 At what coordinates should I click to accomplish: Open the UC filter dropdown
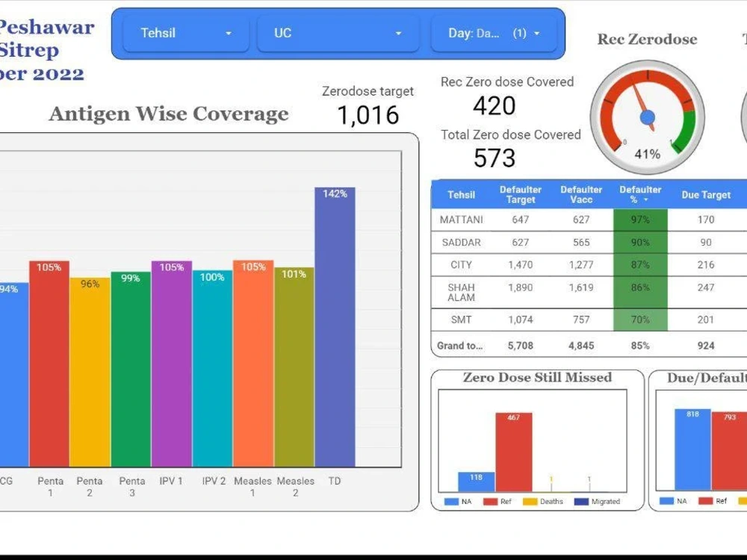click(337, 33)
